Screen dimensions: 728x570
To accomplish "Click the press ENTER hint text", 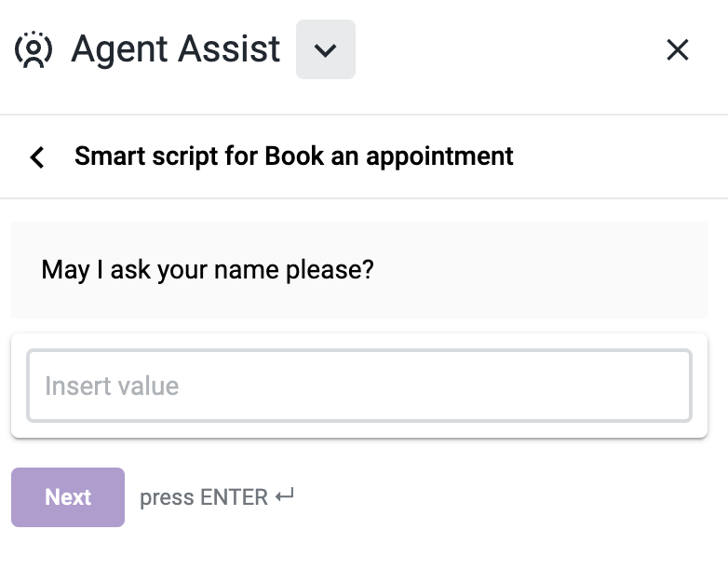I will [204, 497].
